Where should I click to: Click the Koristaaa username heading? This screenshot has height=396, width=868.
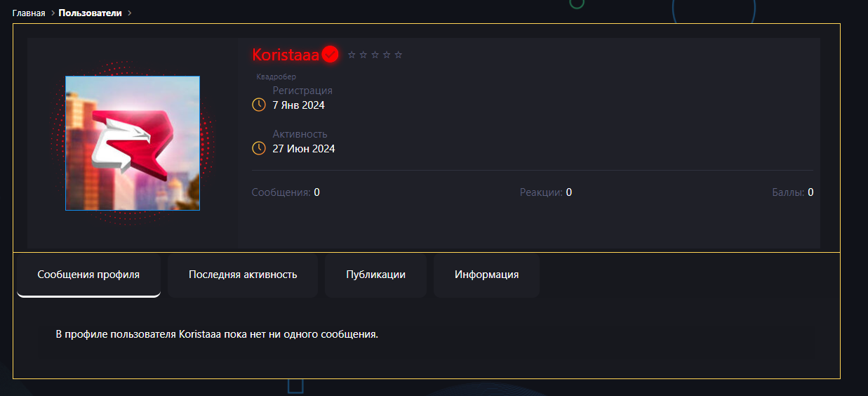286,55
